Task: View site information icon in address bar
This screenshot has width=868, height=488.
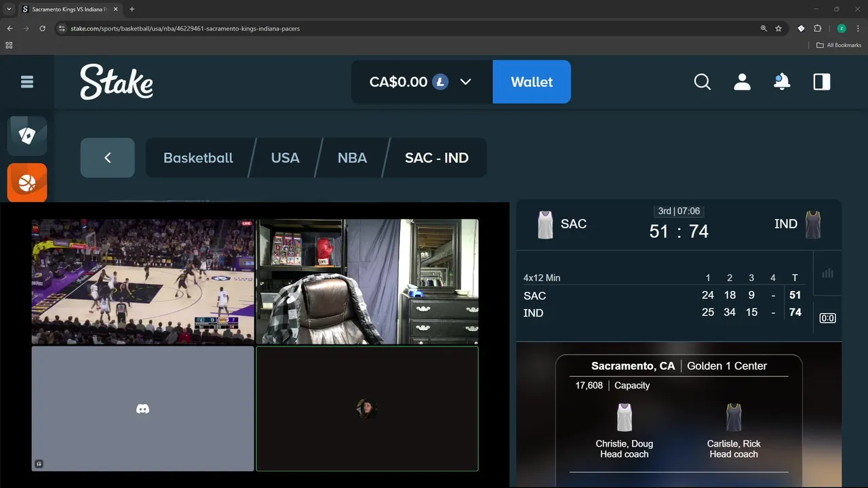Action: (x=62, y=28)
